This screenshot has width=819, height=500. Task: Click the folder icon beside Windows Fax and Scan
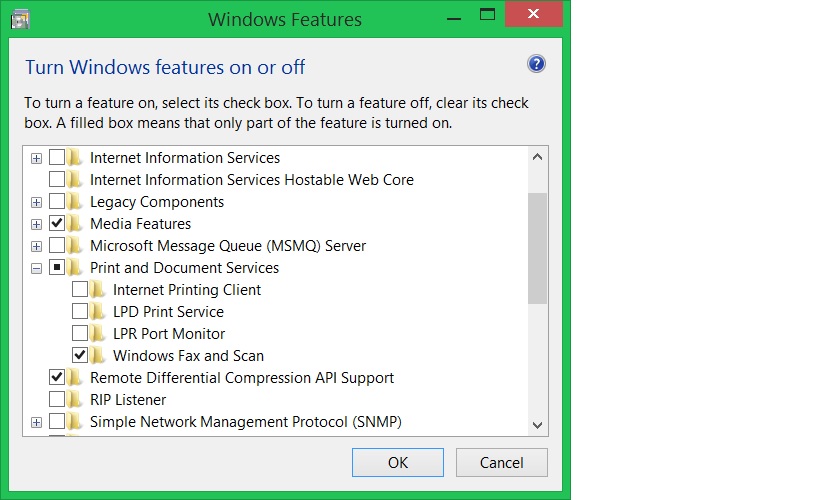(98, 355)
